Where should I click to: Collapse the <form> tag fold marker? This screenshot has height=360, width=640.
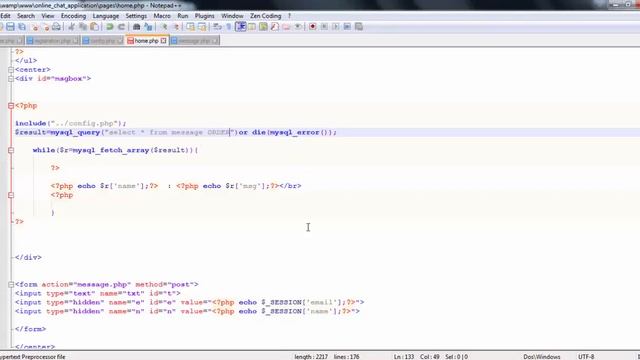point(11,284)
